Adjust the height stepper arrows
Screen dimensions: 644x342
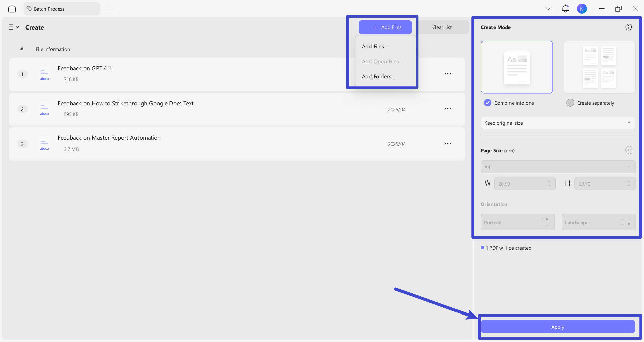coord(629,184)
